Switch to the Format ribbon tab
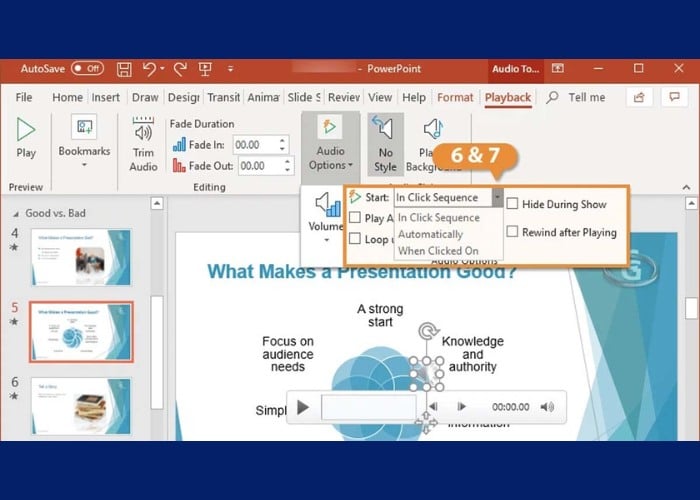The height and width of the screenshot is (500, 700). [455, 97]
